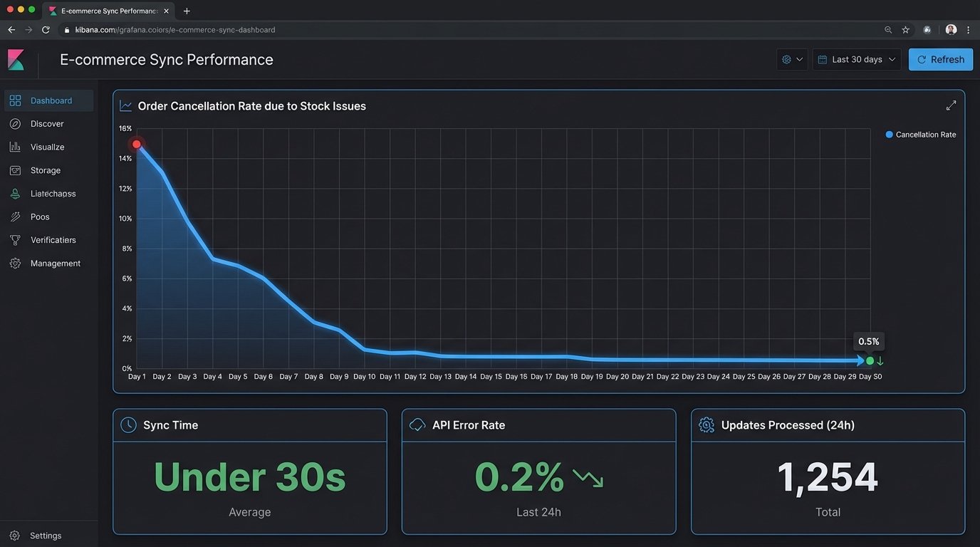Select the Kibana logo in top-left corner
Image resolution: width=980 pixels, height=547 pixels.
point(16,59)
